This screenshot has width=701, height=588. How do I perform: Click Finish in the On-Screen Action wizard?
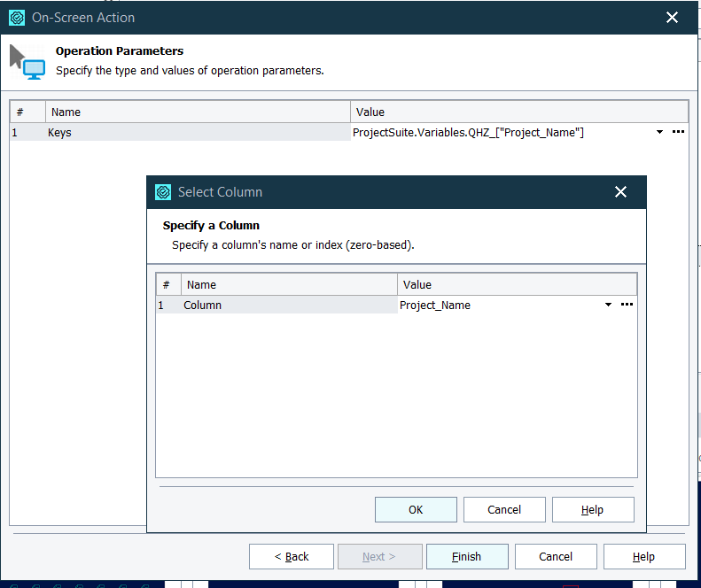pyautogui.click(x=467, y=556)
